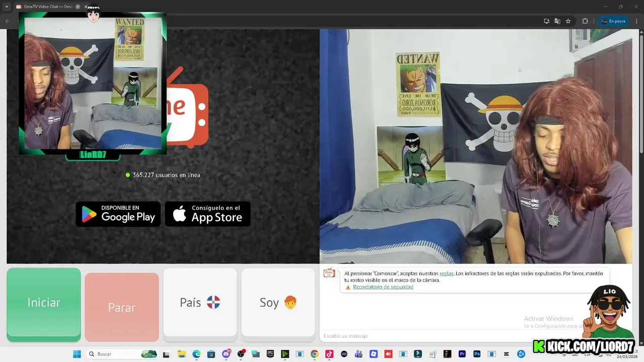Viewport: 644px width, 362px height.
Task: Open the Google Play download badge
Action: (x=118, y=214)
